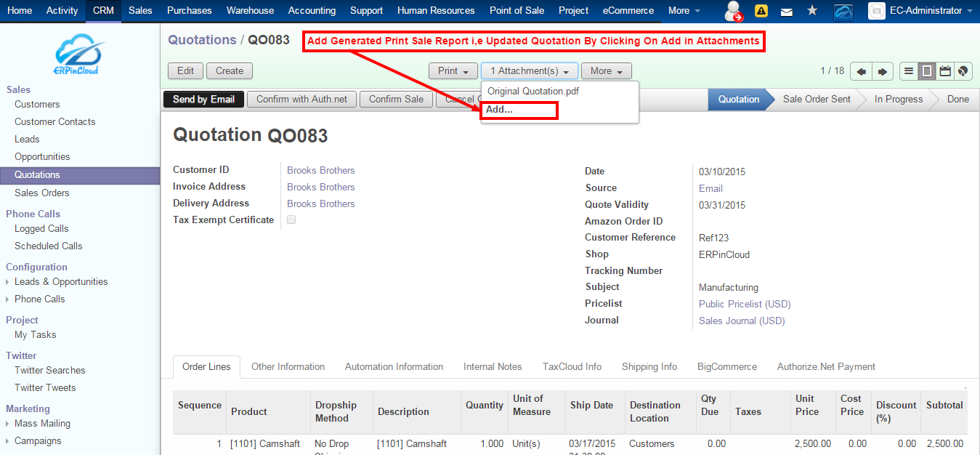Click the Confirm Sale button
980x455 pixels.
click(397, 100)
